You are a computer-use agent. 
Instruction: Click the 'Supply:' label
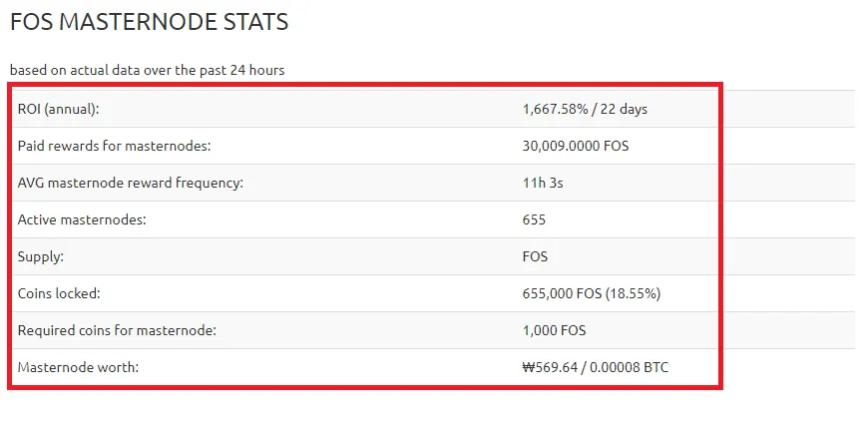41,257
